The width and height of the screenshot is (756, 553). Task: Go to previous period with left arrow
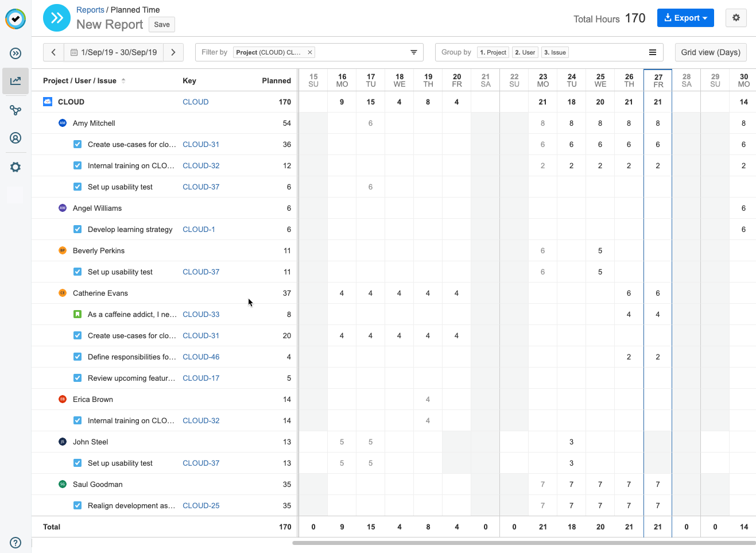(53, 52)
